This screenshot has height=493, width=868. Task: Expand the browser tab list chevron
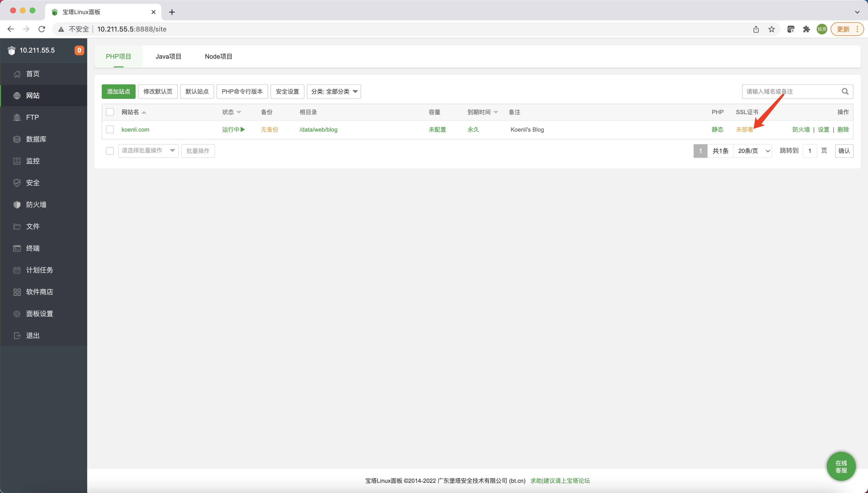857,12
